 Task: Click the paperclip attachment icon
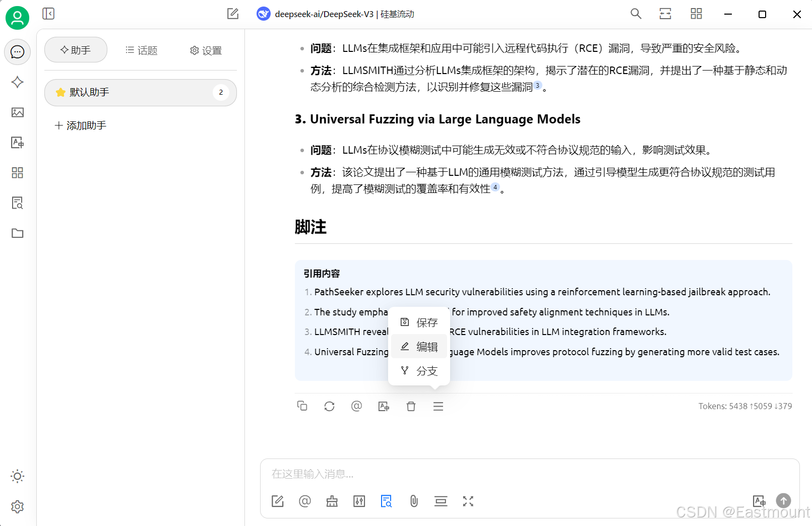(414, 501)
